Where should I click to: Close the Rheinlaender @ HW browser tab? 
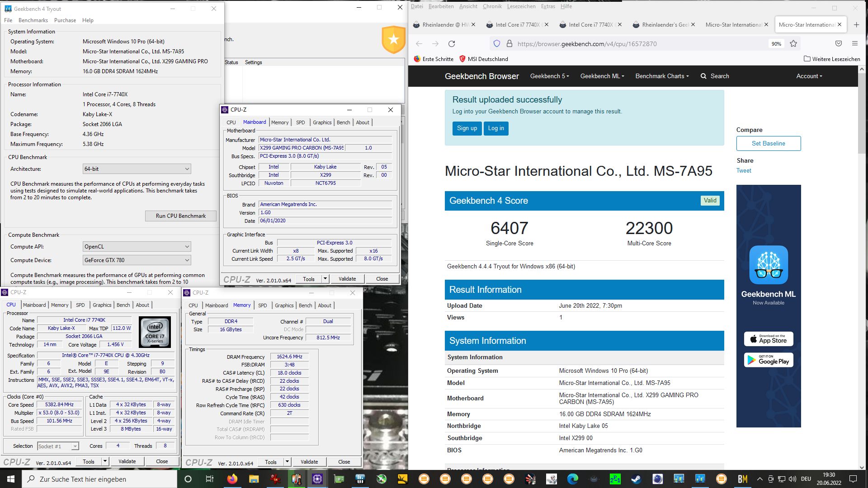pyautogui.click(x=473, y=25)
